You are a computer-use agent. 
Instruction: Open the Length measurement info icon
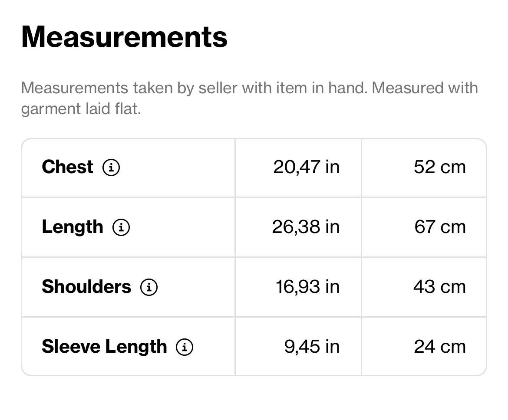coord(121,227)
